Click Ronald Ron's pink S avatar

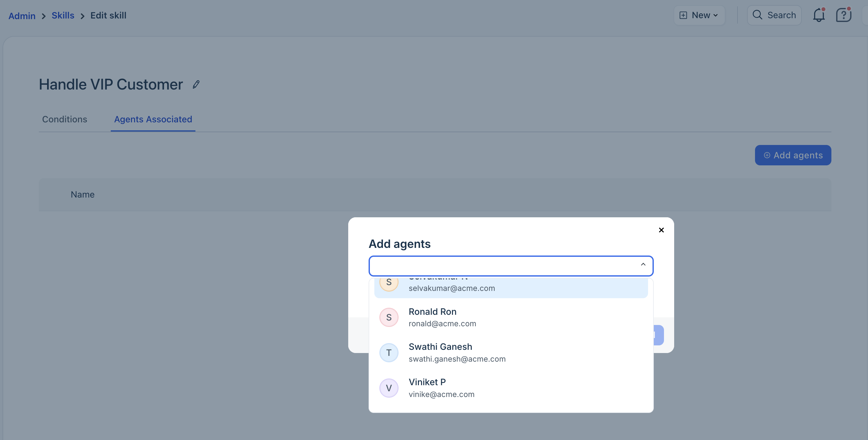(389, 317)
